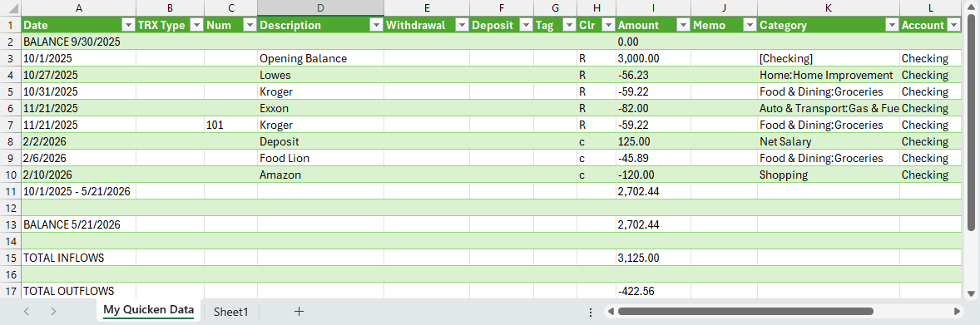Select column I header
Image resolution: width=980 pixels, height=325 pixels.
[x=653, y=8]
